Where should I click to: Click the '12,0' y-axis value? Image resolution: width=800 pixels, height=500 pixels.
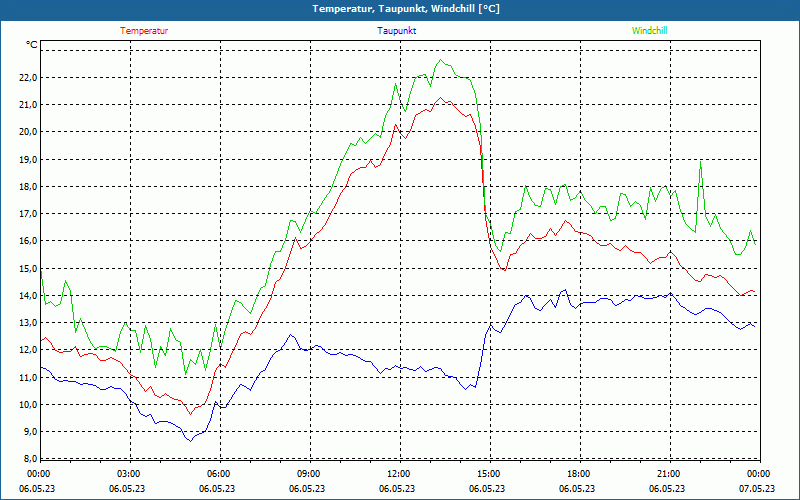[x=29, y=350]
